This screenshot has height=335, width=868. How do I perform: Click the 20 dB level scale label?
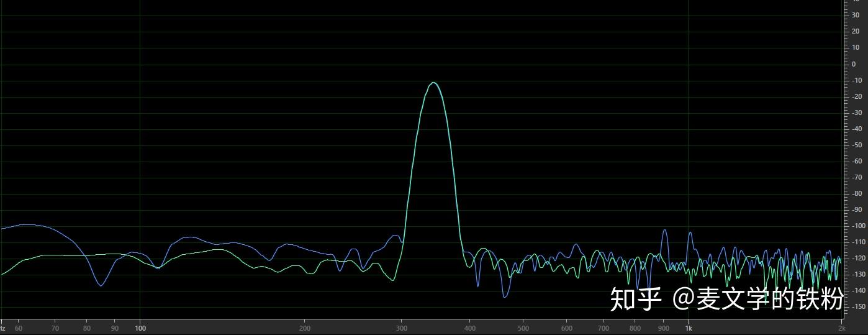(x=856, y=32)
